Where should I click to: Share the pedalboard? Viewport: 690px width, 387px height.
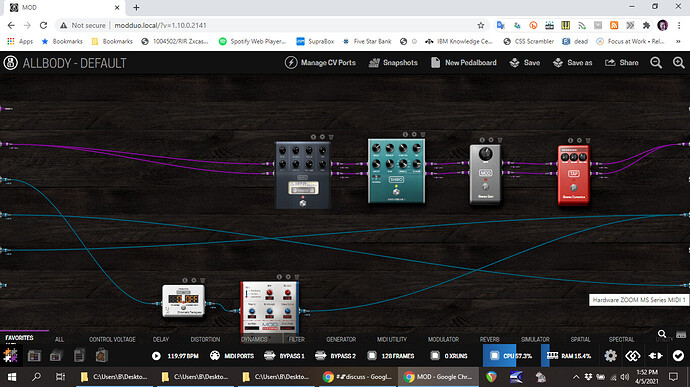pyautogui.click(x=621, y=63)
